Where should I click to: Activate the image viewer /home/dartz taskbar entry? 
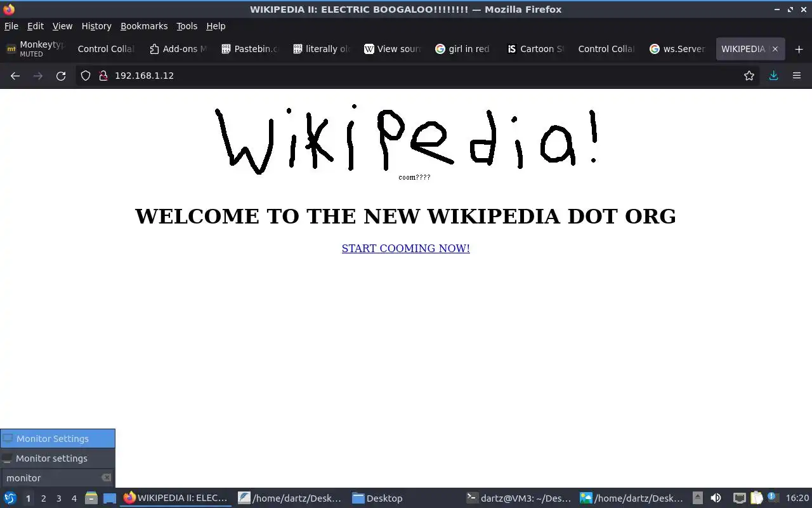click(x=633, y=498)
